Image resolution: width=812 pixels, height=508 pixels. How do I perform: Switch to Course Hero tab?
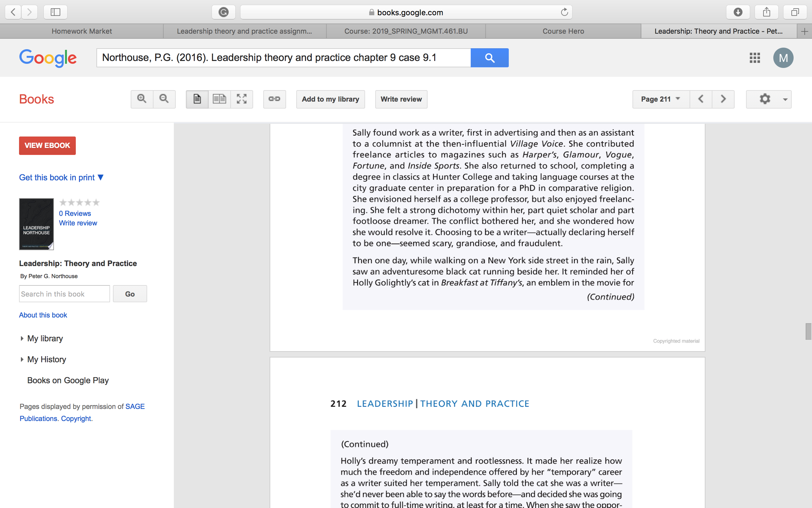coord(563,31)
